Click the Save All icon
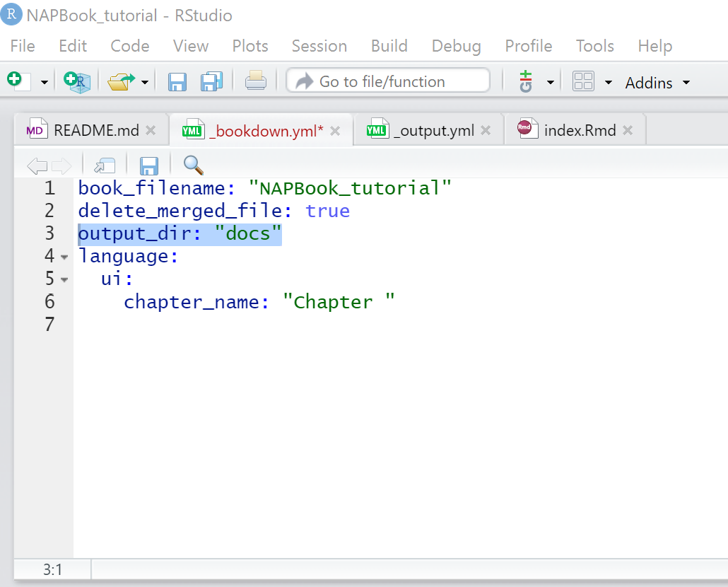Viewport: 728px width, 587px height. click(x=211, y=82)
